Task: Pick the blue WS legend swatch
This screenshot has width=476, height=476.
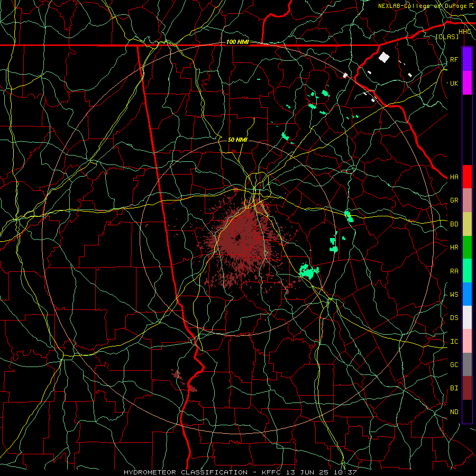Action: tap(467, 294)
